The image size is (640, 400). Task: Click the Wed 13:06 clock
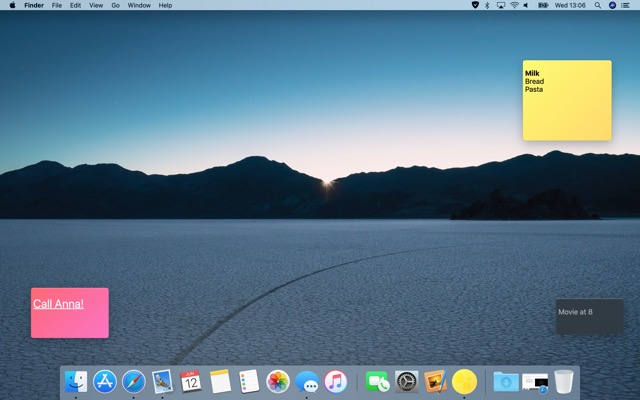click(x=570, y=5)
